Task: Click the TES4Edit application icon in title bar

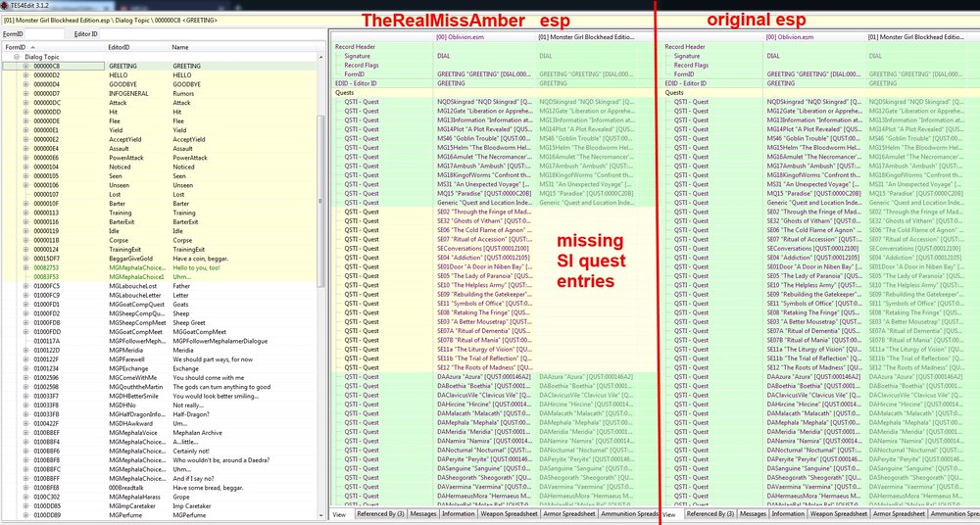Action: pyautogui.click(x=4, y=4)
